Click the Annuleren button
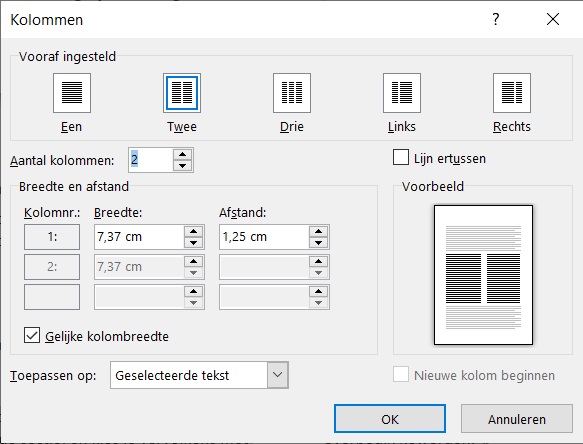 tap(517, 419)
